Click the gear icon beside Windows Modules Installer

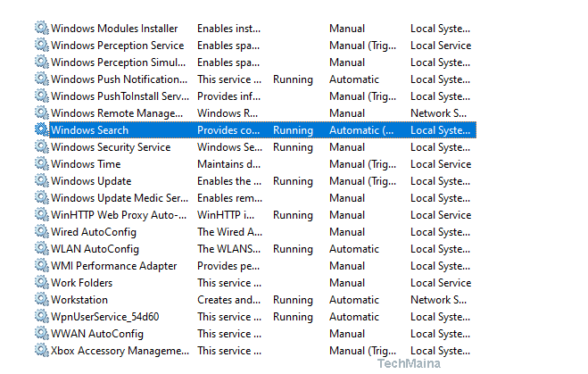42,29
